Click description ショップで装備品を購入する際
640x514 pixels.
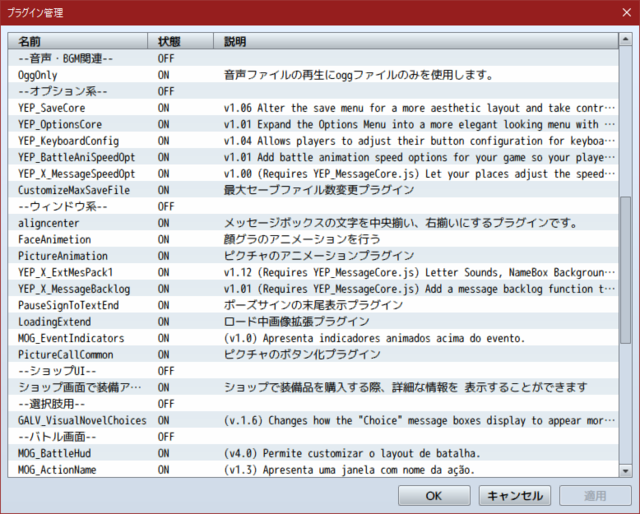(406, 387)
